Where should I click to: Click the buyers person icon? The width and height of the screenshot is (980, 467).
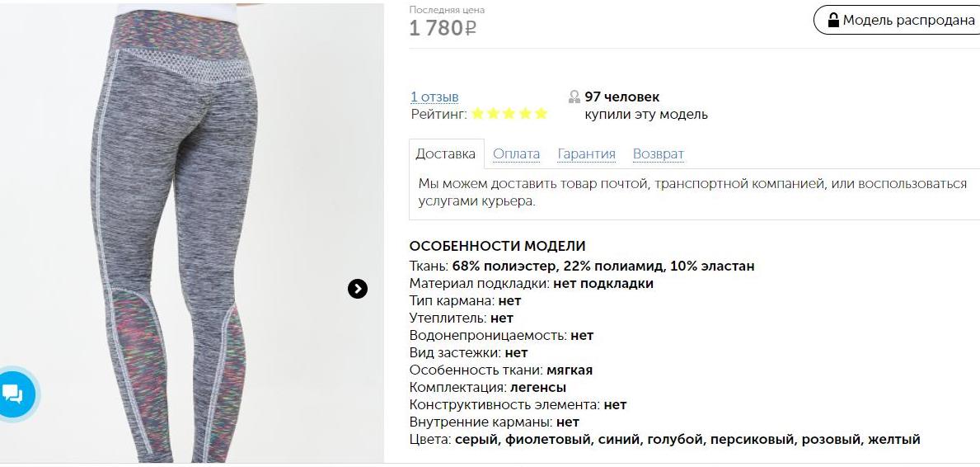[x=574, y=97]
